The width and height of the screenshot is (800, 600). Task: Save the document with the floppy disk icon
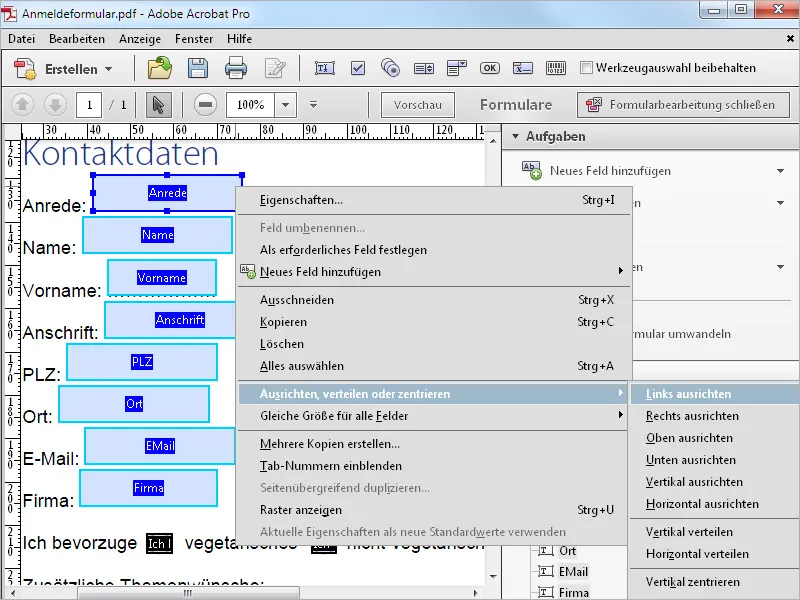click(197, 68)
